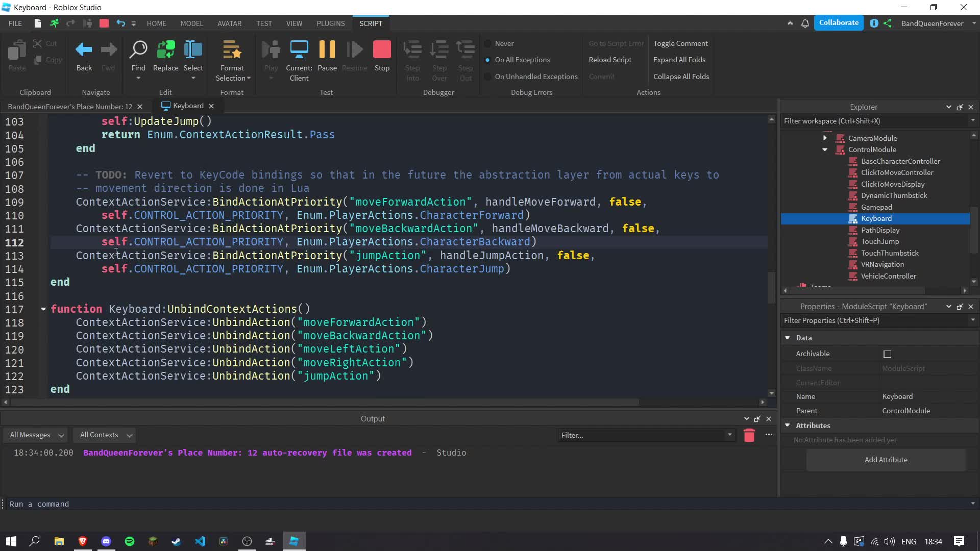This screenshot has height=551, width=980.
Task: Open the All Messages dropdown
Action: coord(37,435)
